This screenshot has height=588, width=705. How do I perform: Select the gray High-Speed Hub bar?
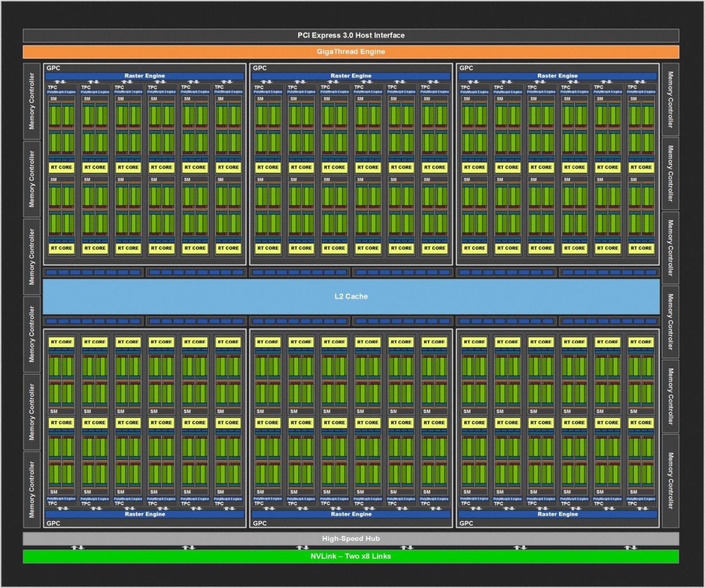350,539
